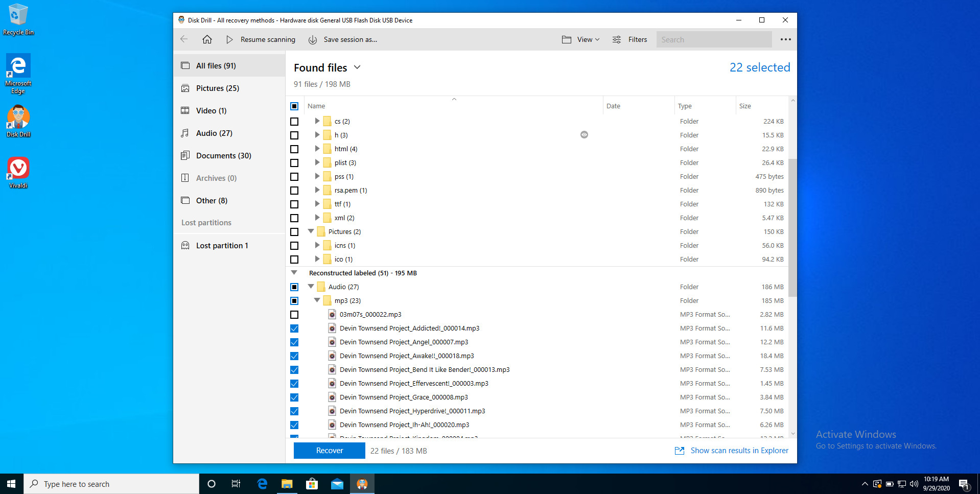Click the Filters button label
980x494 pixels.
coord(638,39)
